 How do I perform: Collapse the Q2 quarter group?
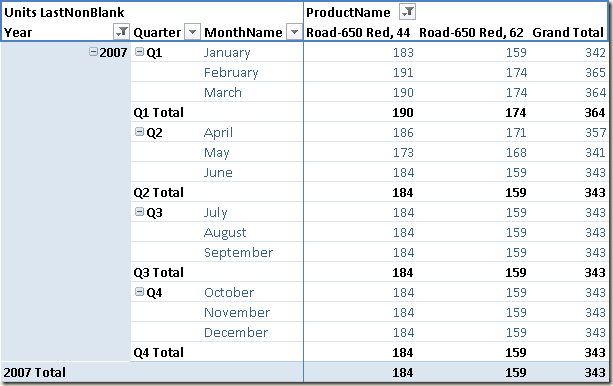[x=139, y=131]
